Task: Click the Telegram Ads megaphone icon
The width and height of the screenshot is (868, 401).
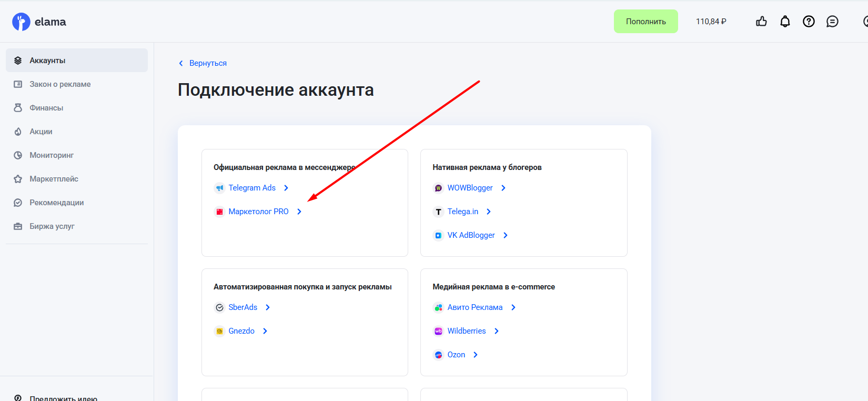Action: (x=220, y=188)
